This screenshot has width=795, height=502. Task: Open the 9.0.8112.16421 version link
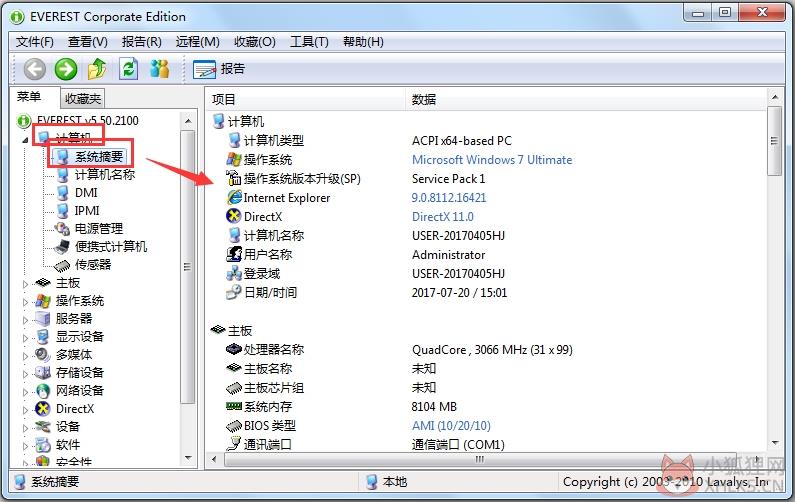pos(449,198)
